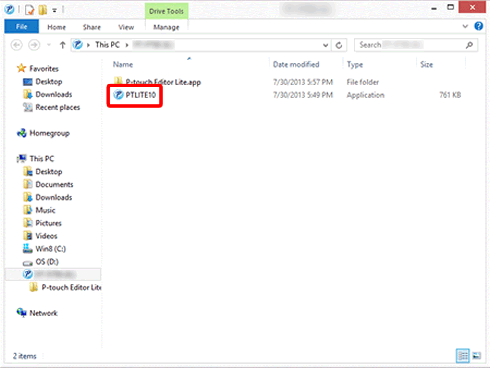Open P-touch Editor Lite folder in tree
Image resolution: width=490 pixels, height=368 pixels.
pos(65,287)
